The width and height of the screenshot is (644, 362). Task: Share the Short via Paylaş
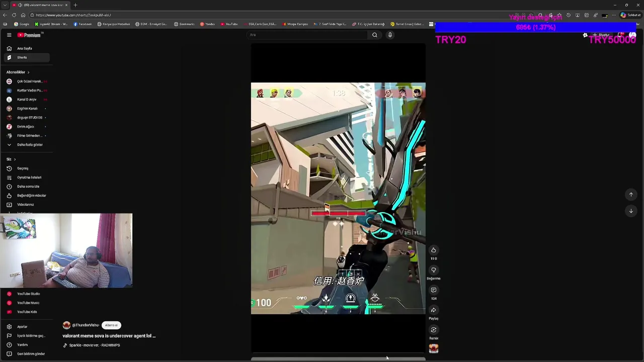[x=433, y=310]
